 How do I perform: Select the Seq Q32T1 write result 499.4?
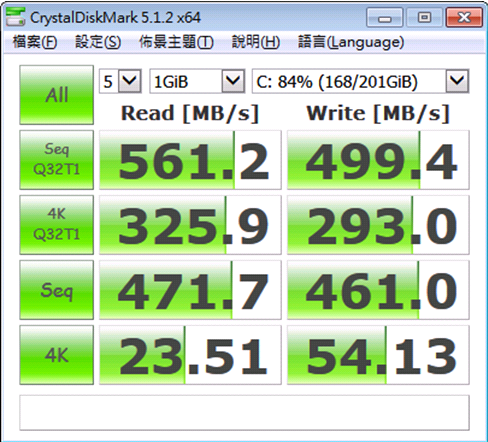coord(378,160)
